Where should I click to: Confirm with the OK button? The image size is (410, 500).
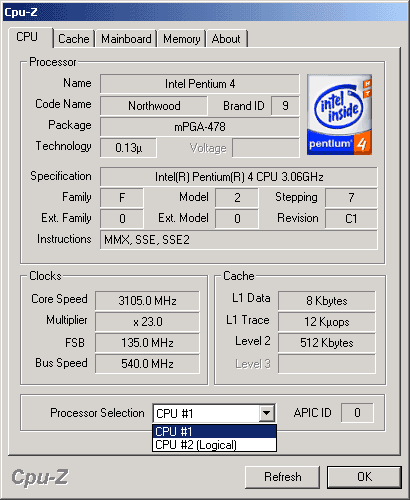point(364,477)
